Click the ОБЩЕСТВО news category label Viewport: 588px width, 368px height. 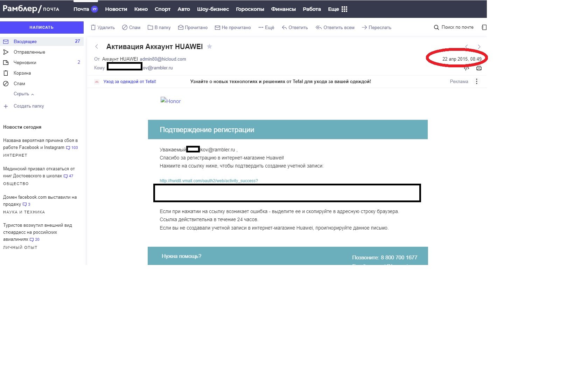coord(16,184)
